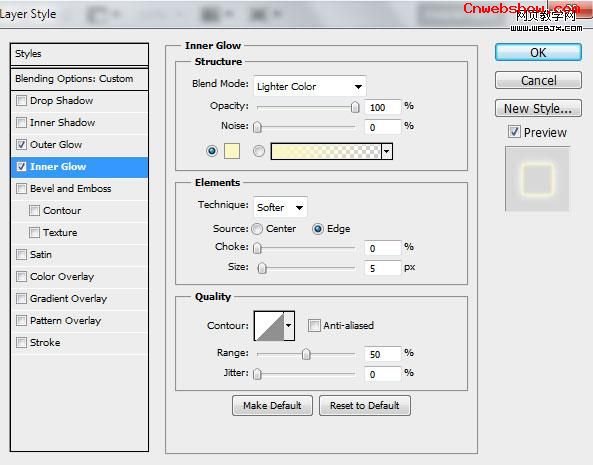Click the Range slider handle
Image resolution: width=593 pixels, height=465 pixels.
pos(306,354)
